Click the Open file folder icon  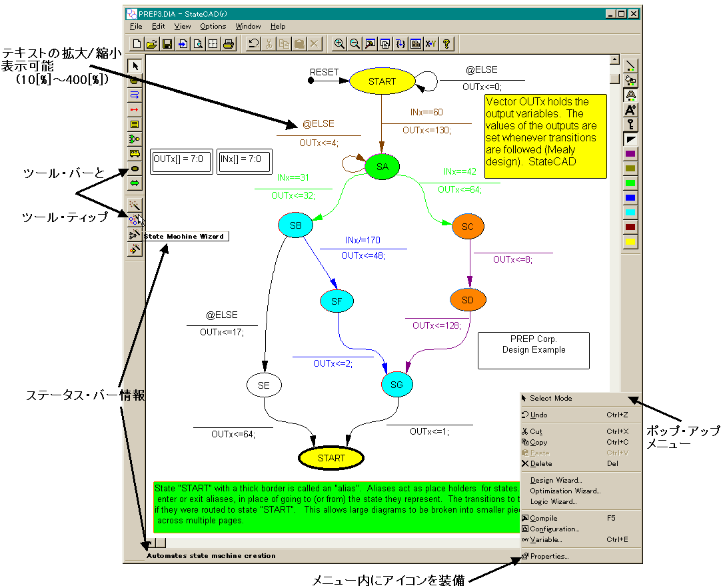click(x=151, y=44)
